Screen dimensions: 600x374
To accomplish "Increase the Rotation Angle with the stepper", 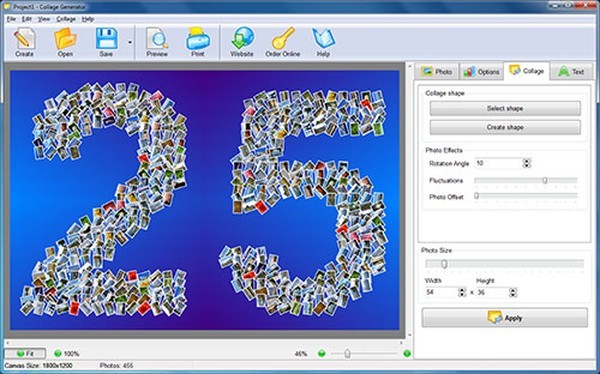I will (527, 161).
